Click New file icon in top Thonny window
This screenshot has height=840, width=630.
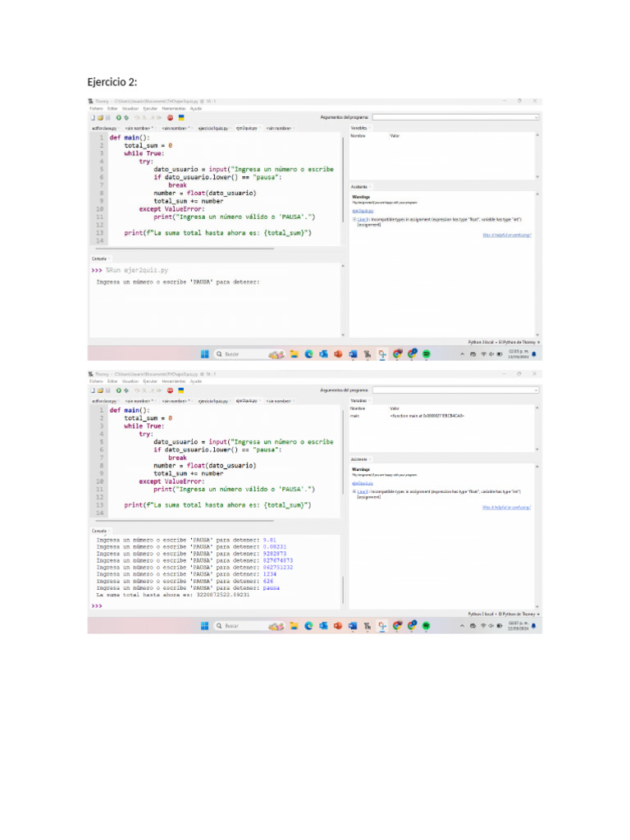tap(93, 117)
